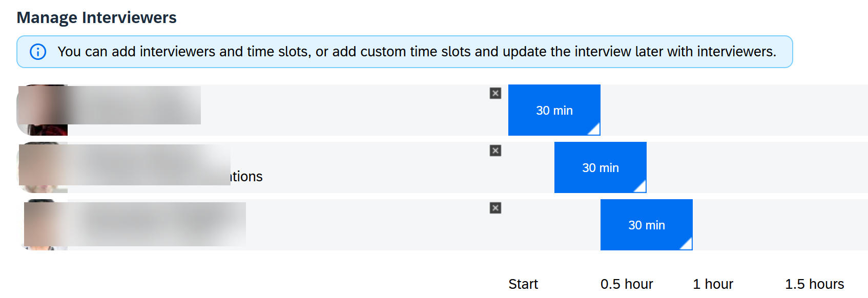868x298 pixels.
Task: Click the info banner about adding time slots
Action: click(x=405, y=52)
